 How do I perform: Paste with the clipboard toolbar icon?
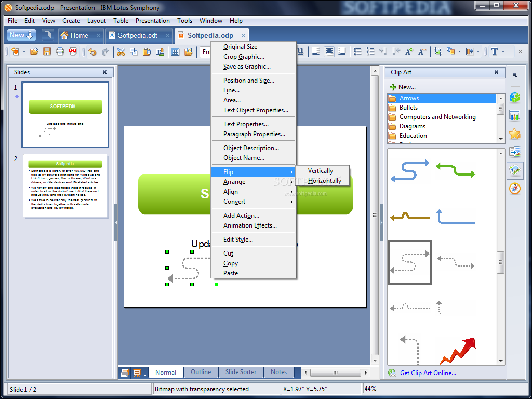(147, 51)
